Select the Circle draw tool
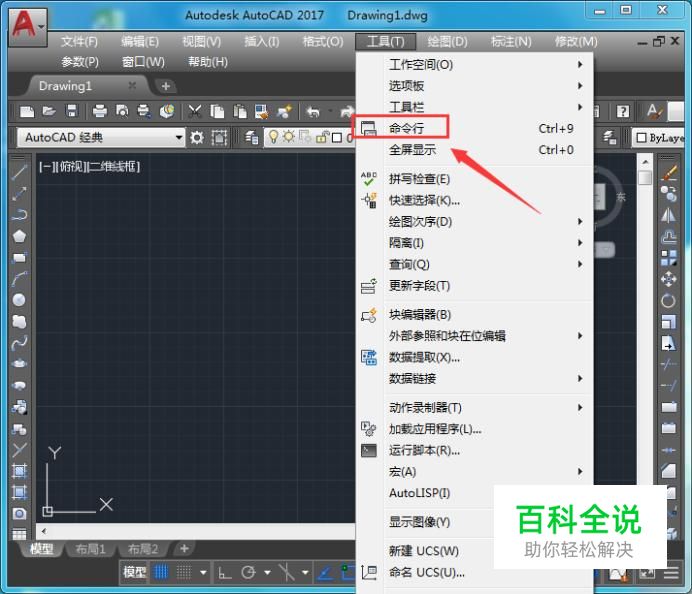The image size is (692, 594). pyautogui.click(x=19, y=300)
